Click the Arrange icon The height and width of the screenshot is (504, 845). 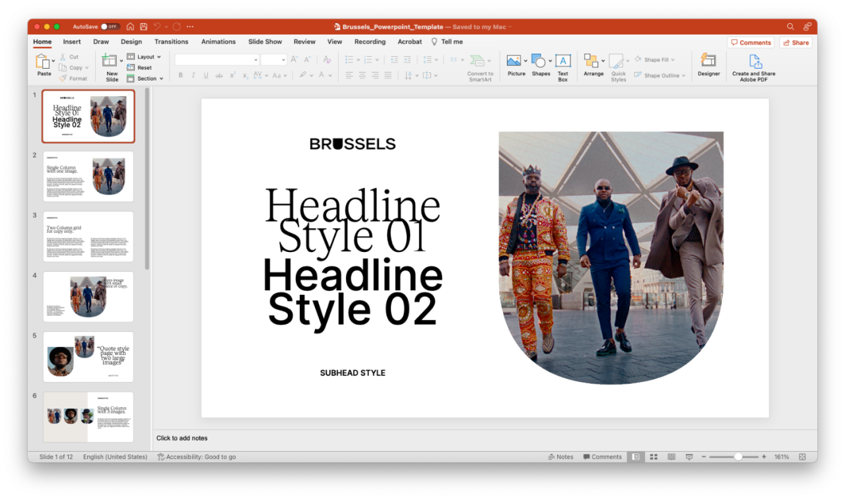tap(591, 61)
